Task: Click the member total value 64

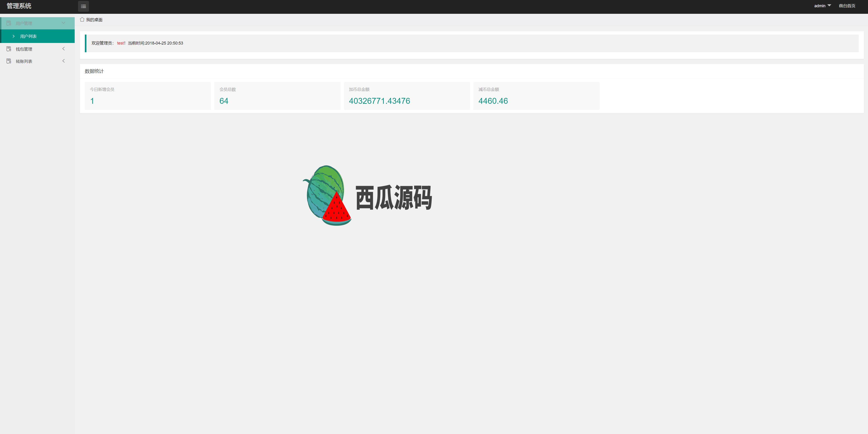Action: (x=224, y=101)
